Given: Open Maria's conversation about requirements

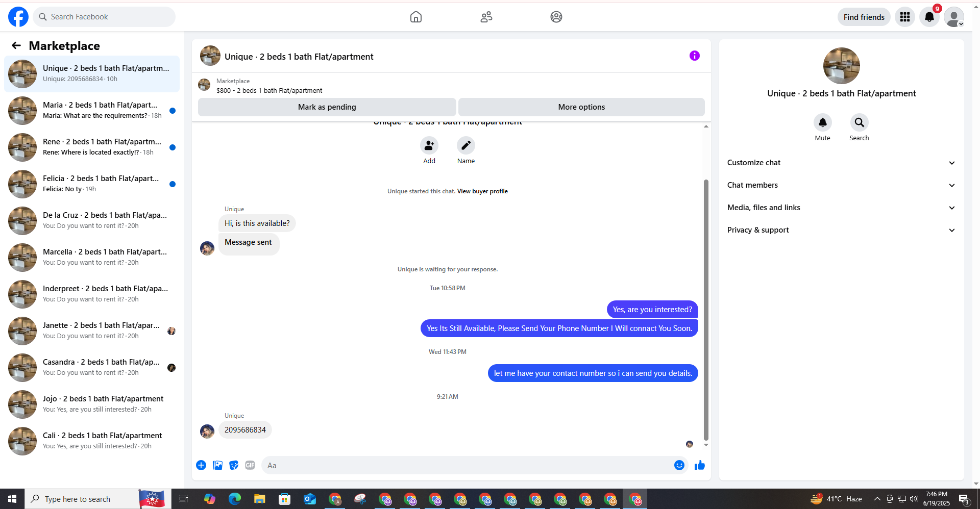Looking at the screenshot, I should click(92, 111).
